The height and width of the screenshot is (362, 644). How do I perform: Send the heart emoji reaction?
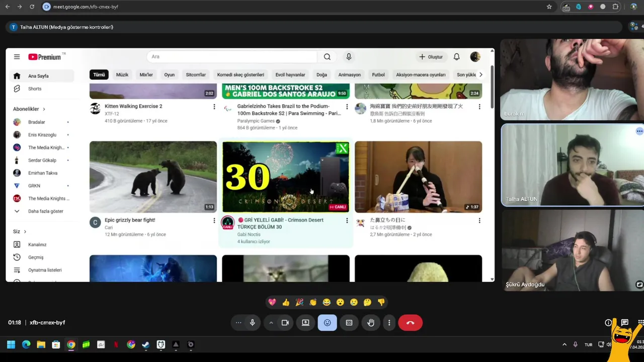point(272,302)
